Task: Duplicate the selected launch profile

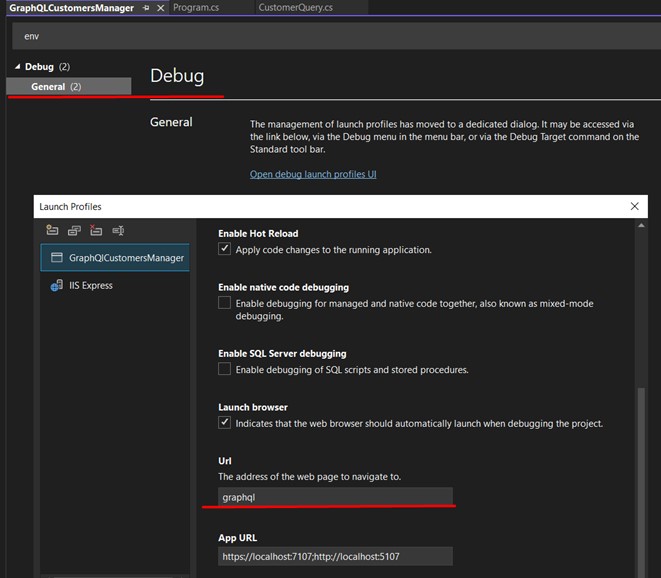Action: pos(74,230)
